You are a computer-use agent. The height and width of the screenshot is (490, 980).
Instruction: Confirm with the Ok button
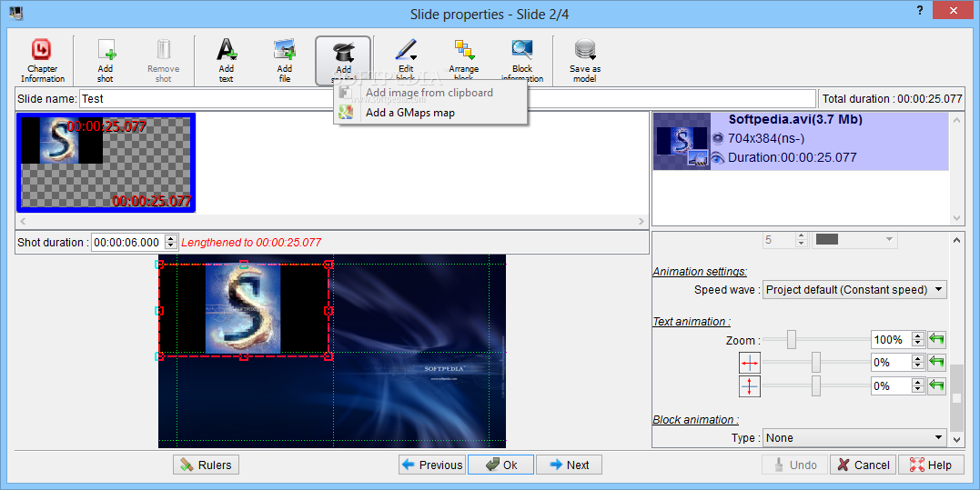501,465
